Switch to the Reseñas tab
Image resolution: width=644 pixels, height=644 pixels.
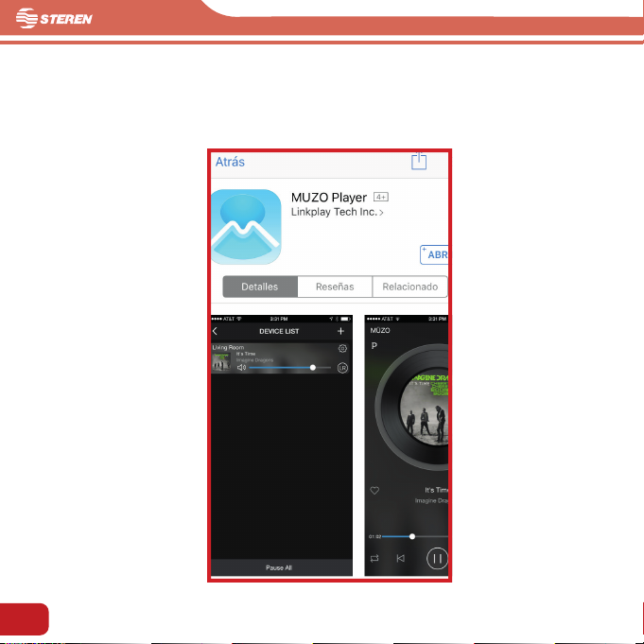pyautogui.click(x=335, y=287)
